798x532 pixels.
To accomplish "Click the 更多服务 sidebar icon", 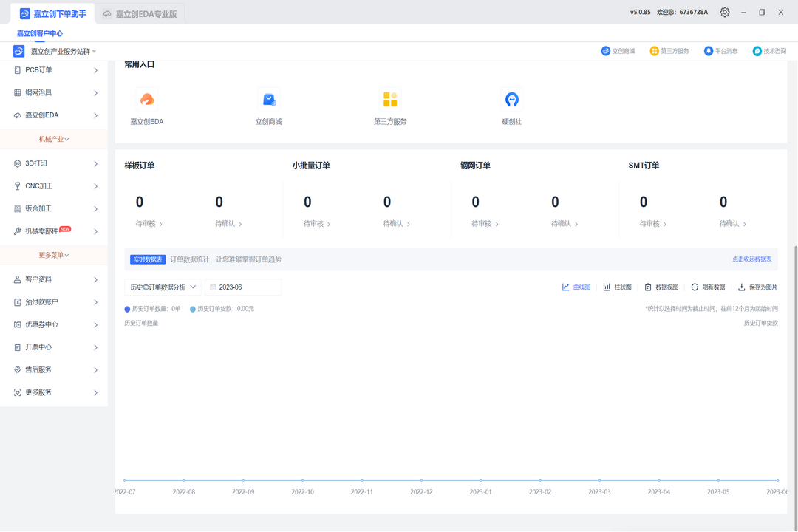I will pos(17,392).
